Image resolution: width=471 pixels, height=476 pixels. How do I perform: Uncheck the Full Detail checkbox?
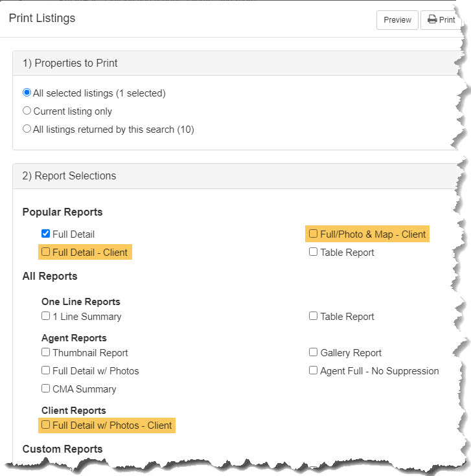pos(45,234)
